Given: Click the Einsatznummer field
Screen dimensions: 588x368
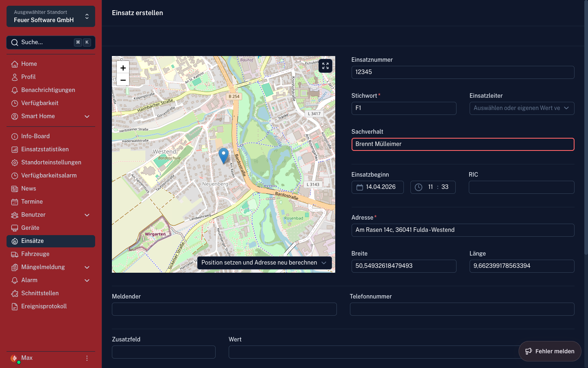Looking at the screenshot, I should pos(463,72).
